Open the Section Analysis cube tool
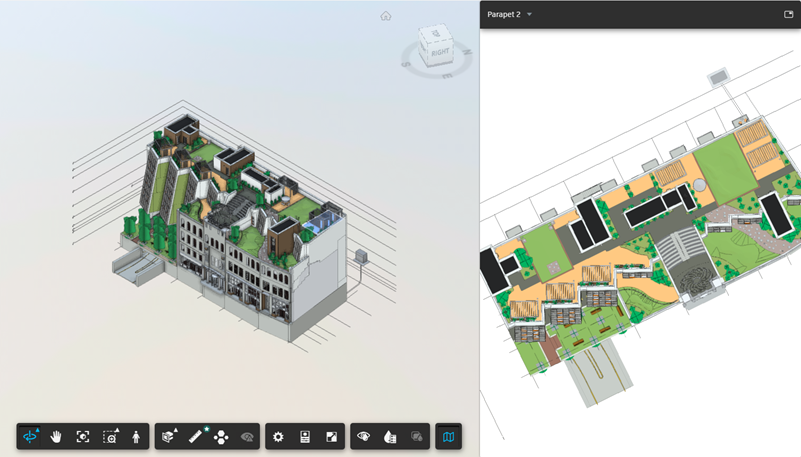 tap(169, 437)
